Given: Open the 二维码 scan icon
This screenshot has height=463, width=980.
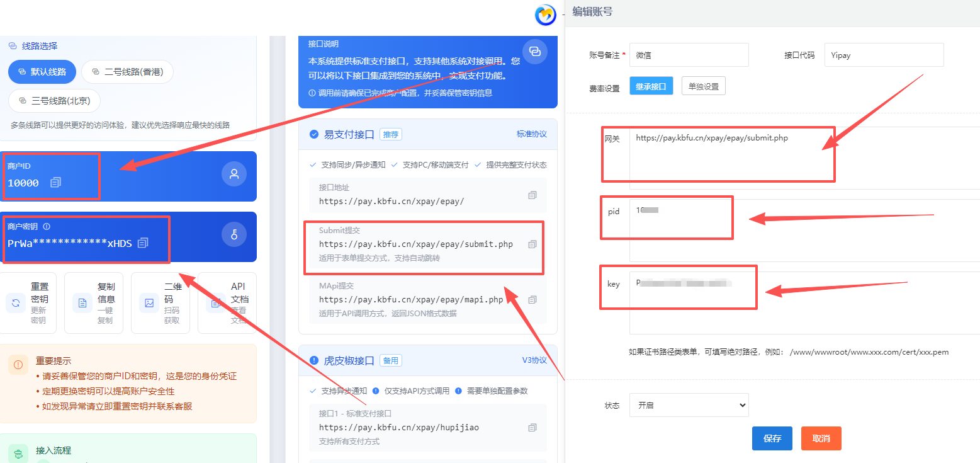Looking at the screenshot, I should pyautogui.click(x=148, y=302).
